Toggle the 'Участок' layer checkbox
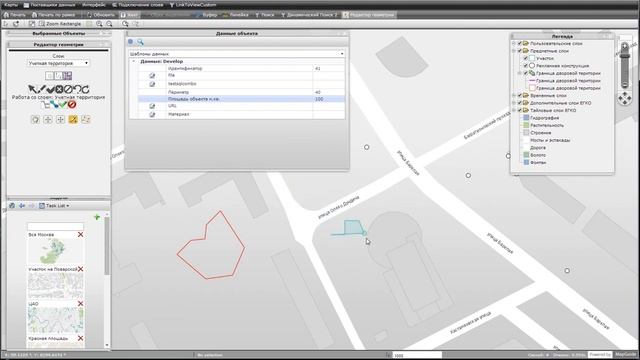The image size is (640, 360). pos(526,58)
